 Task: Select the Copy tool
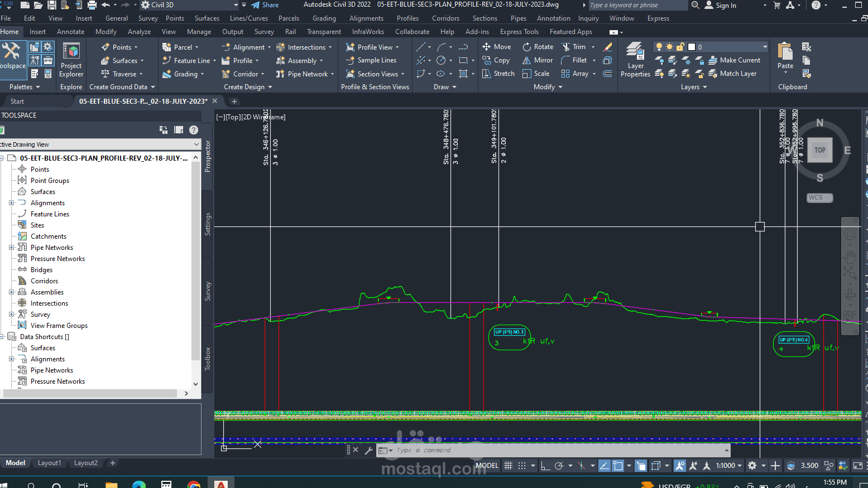[x=496, y=60]
